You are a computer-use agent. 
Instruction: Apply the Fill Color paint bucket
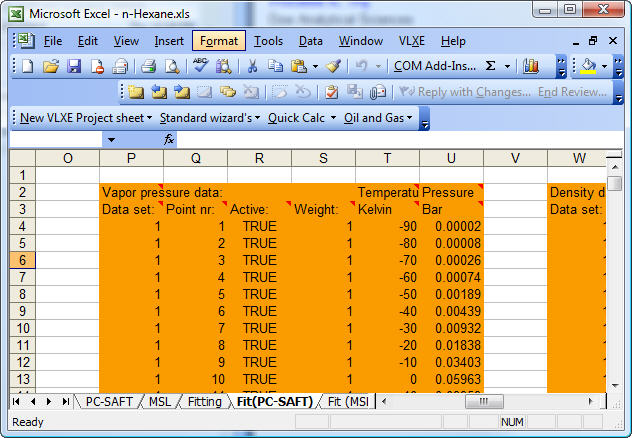point(588,66)
